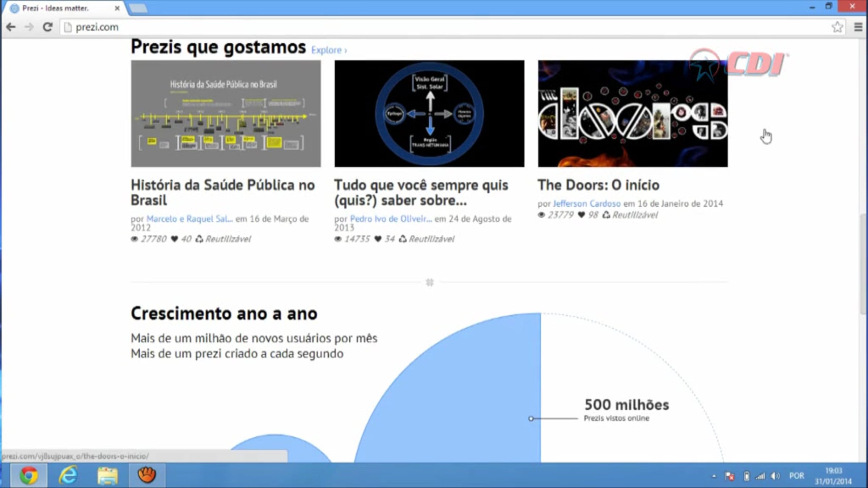Open a new tab button

point(138,8)
